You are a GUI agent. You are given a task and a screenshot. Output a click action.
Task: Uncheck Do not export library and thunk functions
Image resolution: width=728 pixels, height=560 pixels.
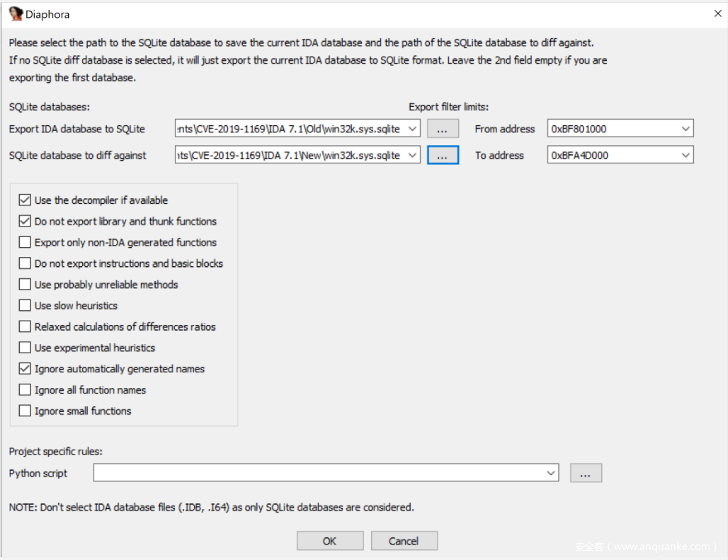(x=25, y=222)
